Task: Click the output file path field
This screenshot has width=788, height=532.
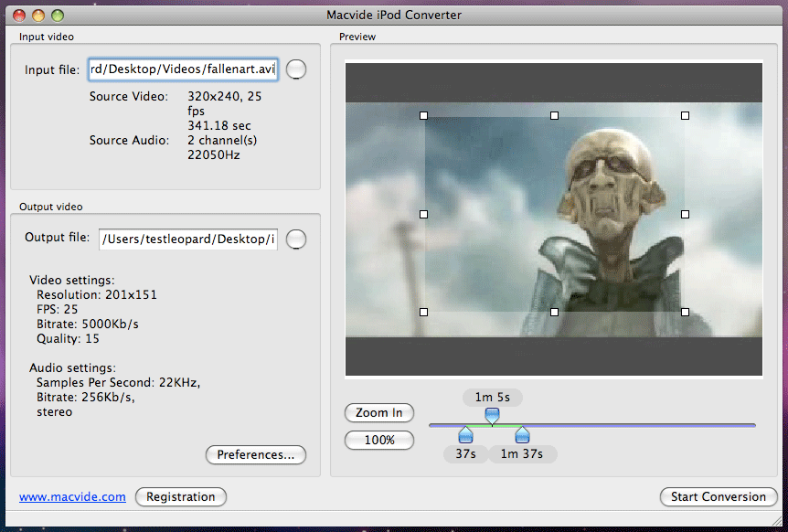Action: [x=187, y=239]
